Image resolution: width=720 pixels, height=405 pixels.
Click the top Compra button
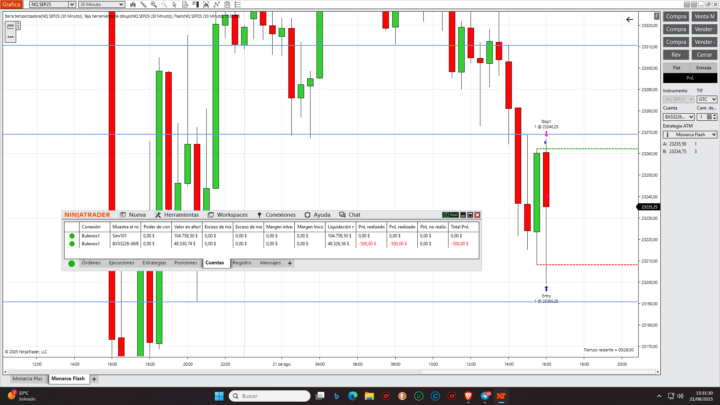tap(676, 17)
